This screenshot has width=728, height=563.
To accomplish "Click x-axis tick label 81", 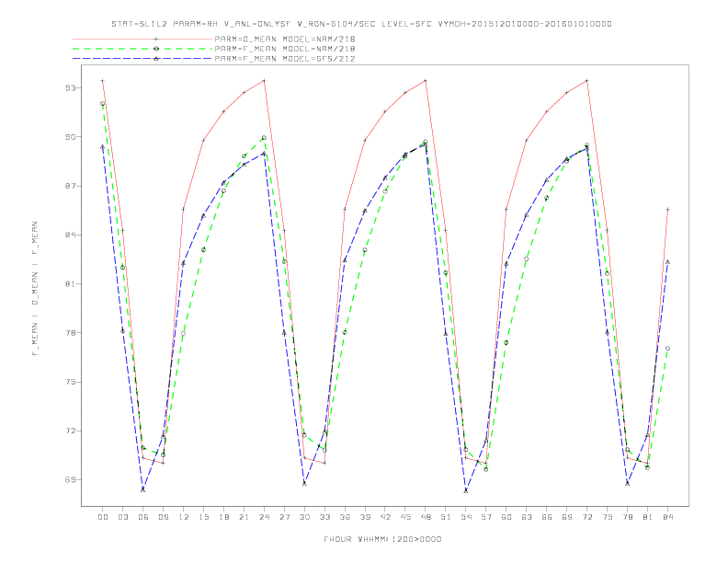I will tap(648, 517).
